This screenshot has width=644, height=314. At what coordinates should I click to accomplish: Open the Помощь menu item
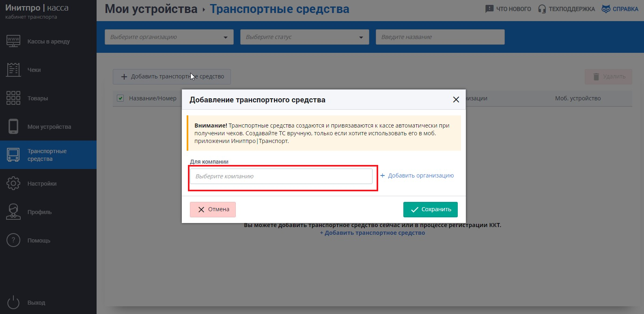pos(48,240)
